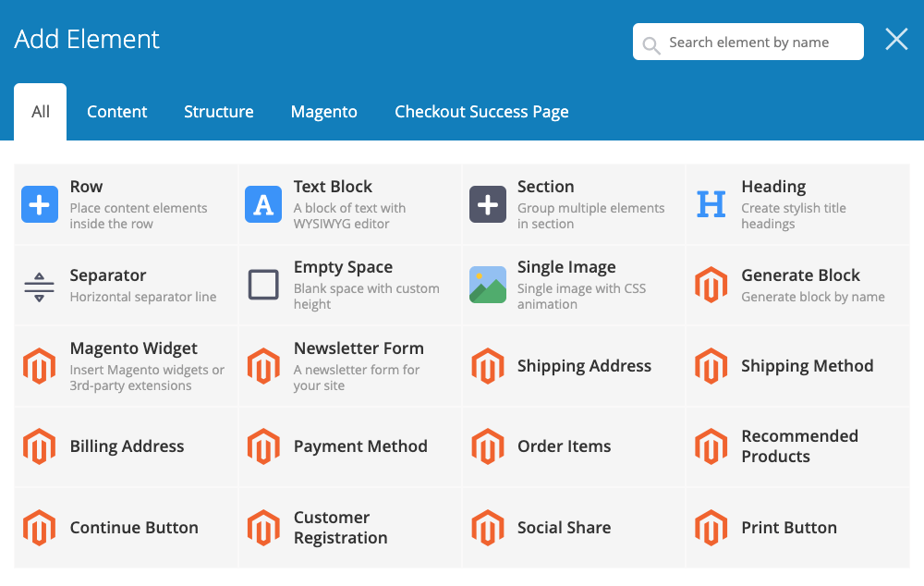Open the Magento tab

[x=324, y=112]
